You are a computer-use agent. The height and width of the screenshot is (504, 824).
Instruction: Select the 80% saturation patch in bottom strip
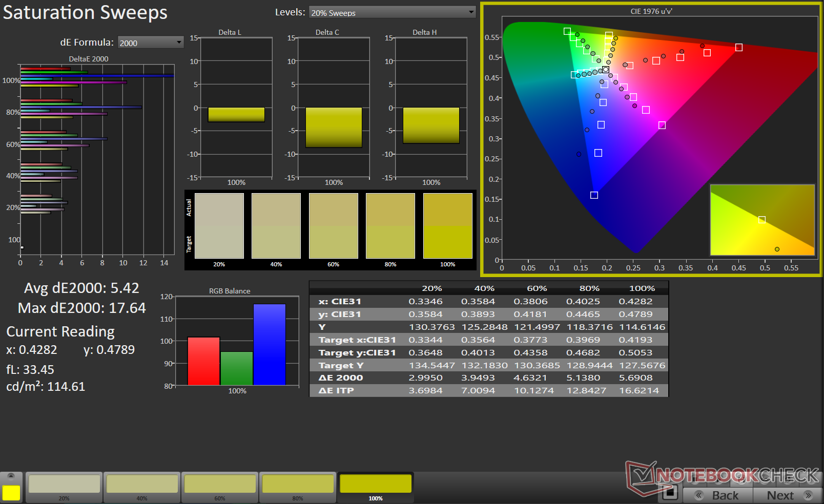coord(298,484)
